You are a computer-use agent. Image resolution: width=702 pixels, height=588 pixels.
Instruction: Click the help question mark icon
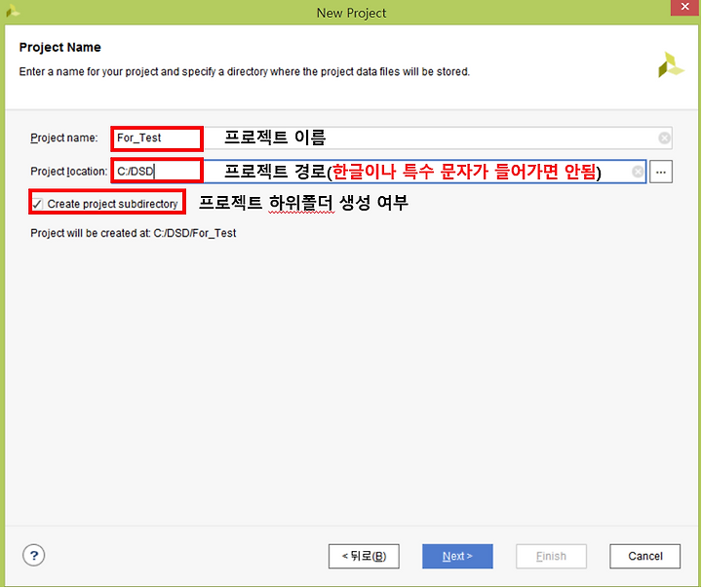(33, 555)
